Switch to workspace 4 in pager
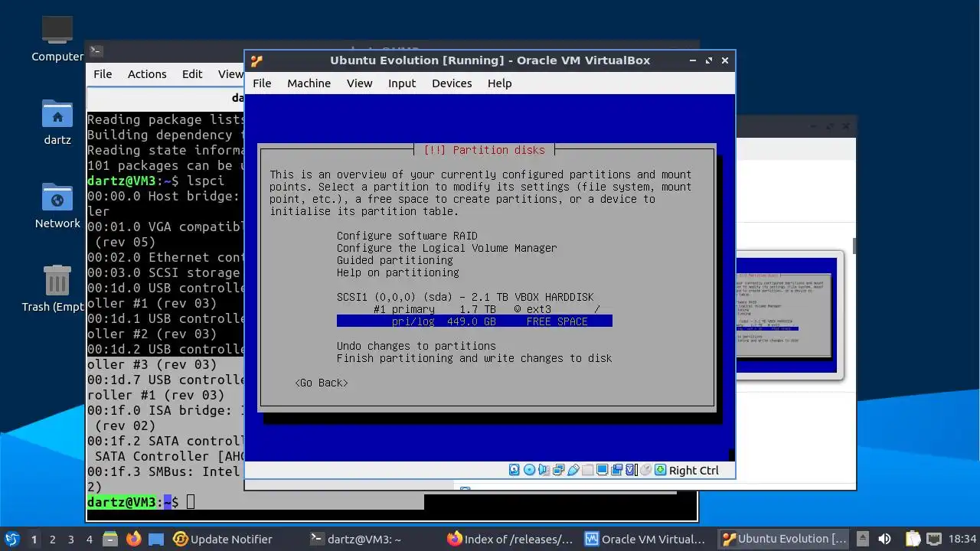Screen dimensions: 980x551 click(x=90, y=539)
